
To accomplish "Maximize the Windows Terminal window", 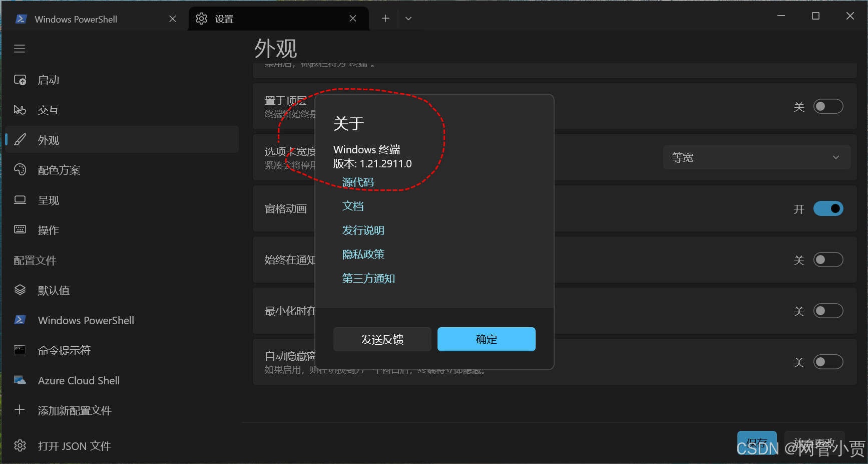I will (815, 16).
